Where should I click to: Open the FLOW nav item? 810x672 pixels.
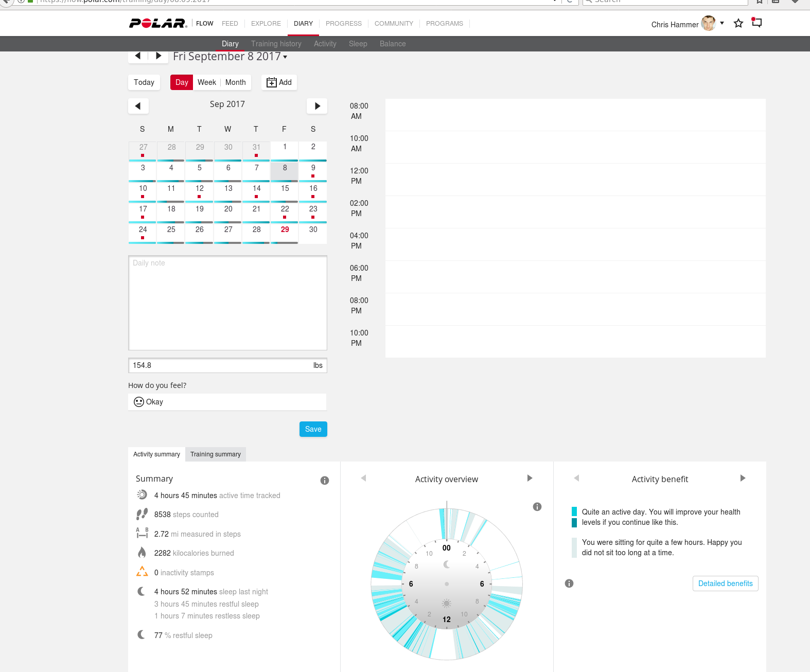[205, 24]
